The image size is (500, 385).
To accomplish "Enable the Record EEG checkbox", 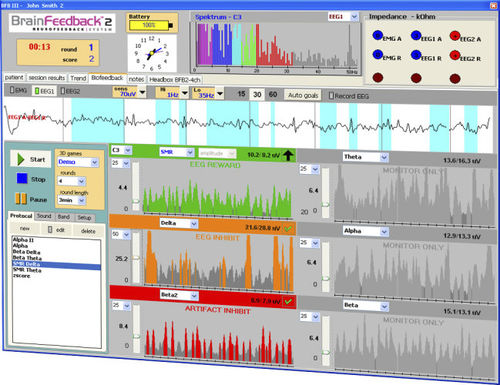I will [331, 96].
